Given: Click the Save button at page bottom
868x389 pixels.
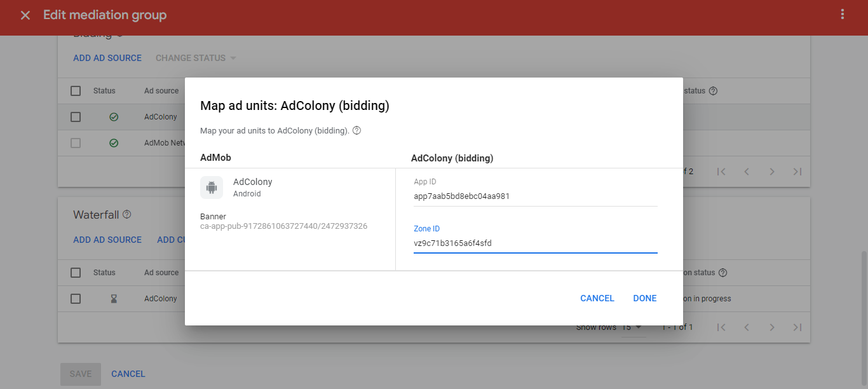Looking at the screenshot, I should click(81, 374).
